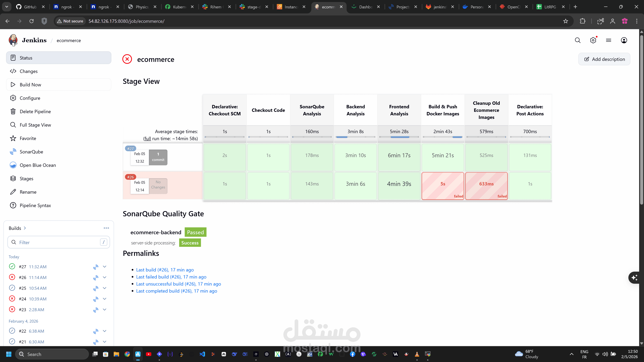
Task: Open the SonarQube sidebar item
Action: 32,152
